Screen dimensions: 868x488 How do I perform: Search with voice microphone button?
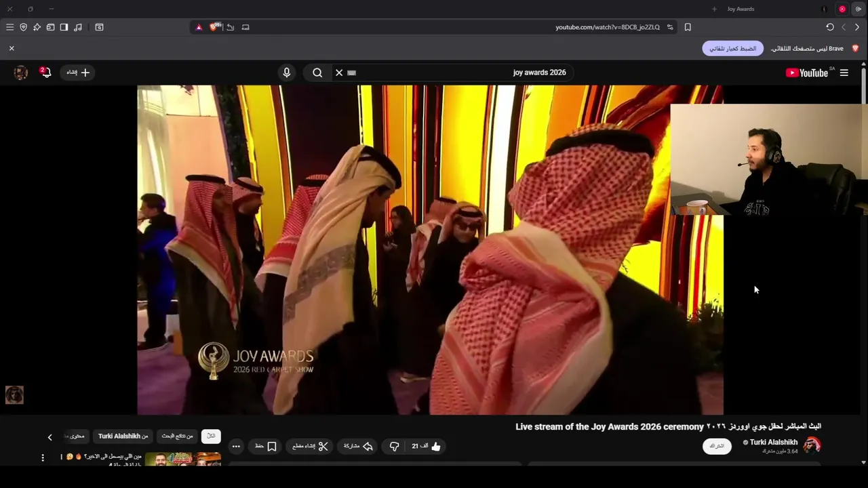coord(287,73)
